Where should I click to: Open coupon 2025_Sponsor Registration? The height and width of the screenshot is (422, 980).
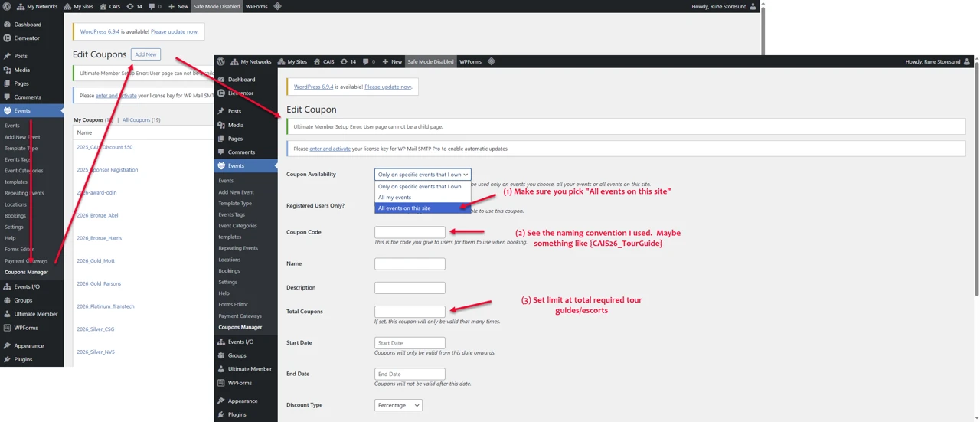[107, 170]
